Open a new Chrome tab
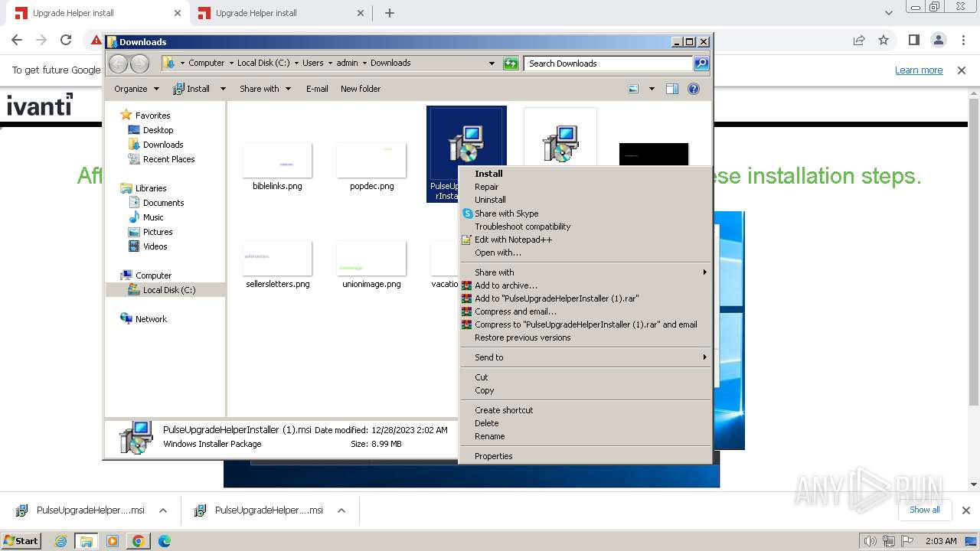Viewport: 980px width, 551px height. pyautogui.click(x=390, y=13)
